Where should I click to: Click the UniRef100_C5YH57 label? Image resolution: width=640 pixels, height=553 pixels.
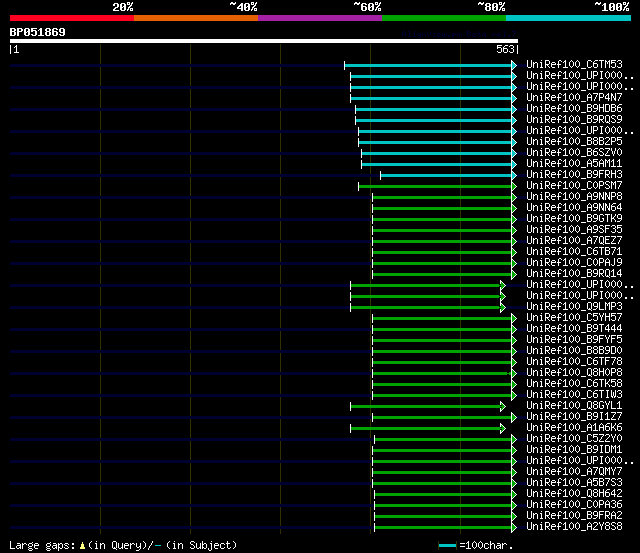[574, 318]
